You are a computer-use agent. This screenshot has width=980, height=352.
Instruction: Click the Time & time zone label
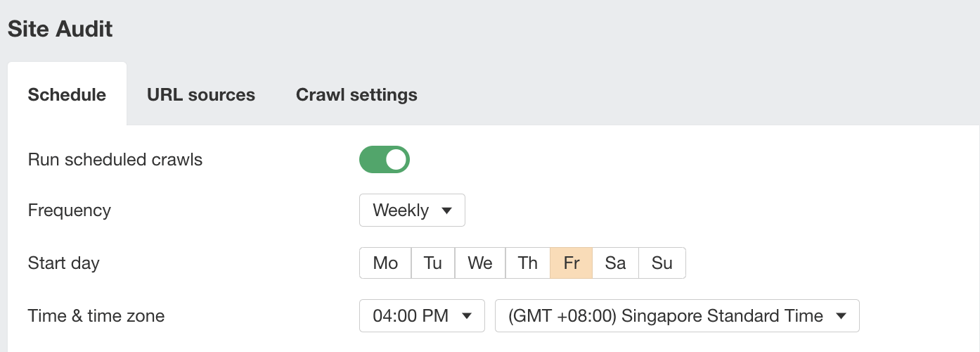click(x=96, y=316)
